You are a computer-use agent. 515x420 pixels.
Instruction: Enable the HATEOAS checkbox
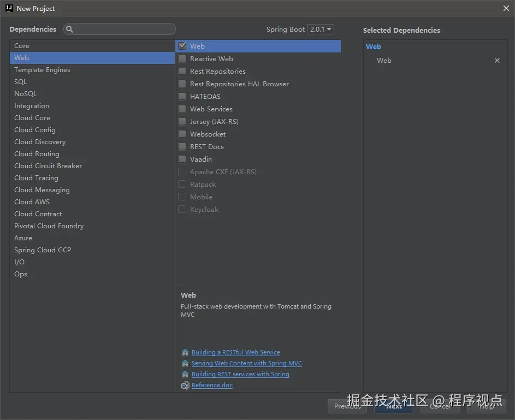click(182, 97)
